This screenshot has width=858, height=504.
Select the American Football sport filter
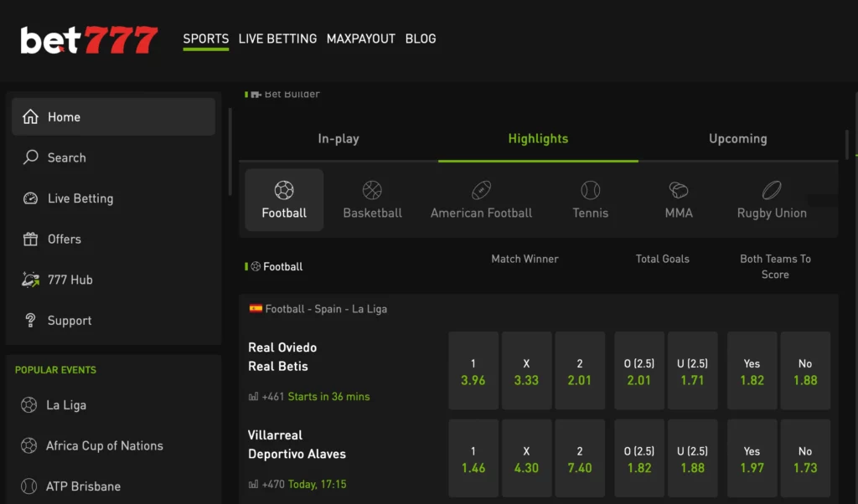[x=481, y=199]
